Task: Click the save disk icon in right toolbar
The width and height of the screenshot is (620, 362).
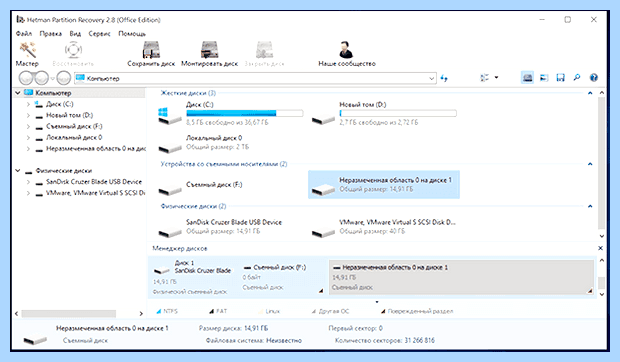Action: (x=560, y=78)
